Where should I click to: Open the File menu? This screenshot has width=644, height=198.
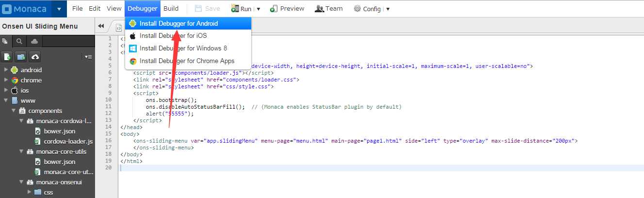pyautogui.click(x=78, y=9)
